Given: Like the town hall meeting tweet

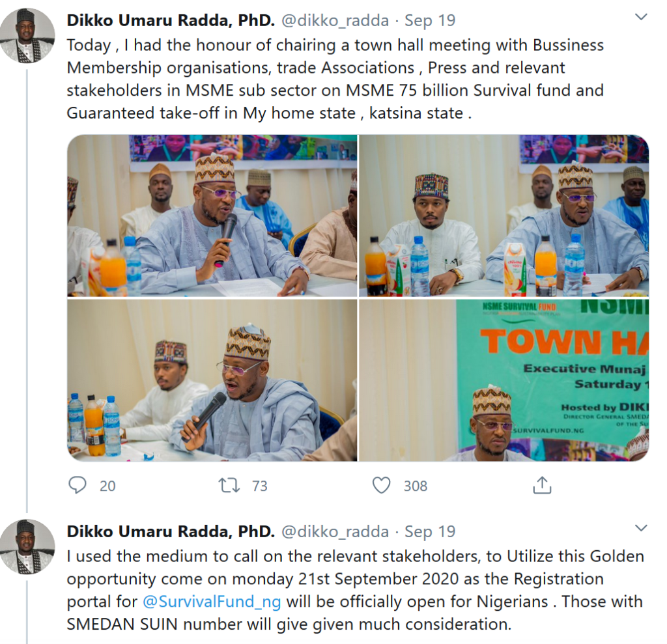Looking at the screenshot, I should tap(381, 485).
